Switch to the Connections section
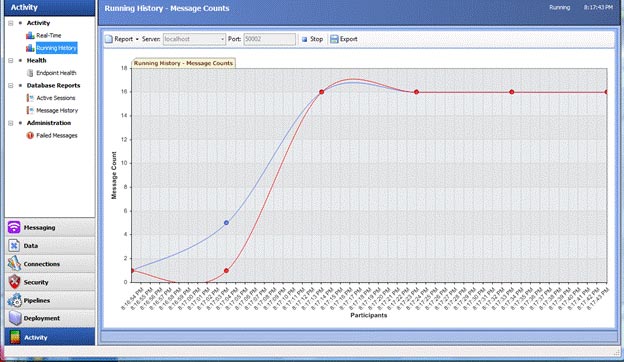Viewport: 624px width, 362px height. [50, 264]
